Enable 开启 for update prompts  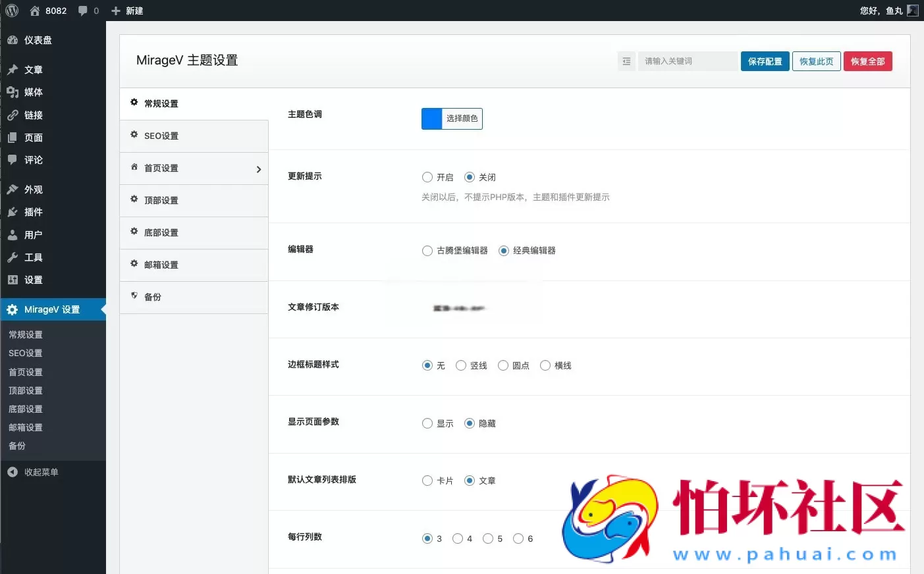tap(427, 177)
